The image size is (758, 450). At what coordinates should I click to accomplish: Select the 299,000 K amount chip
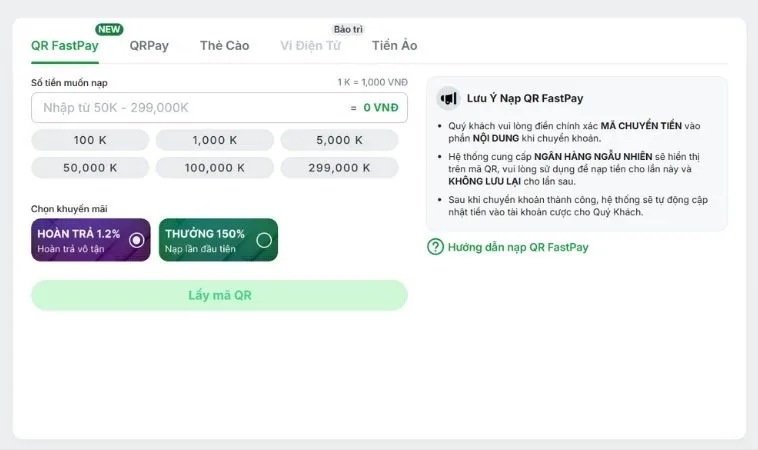pyautogui.click(x=339, y=168)
